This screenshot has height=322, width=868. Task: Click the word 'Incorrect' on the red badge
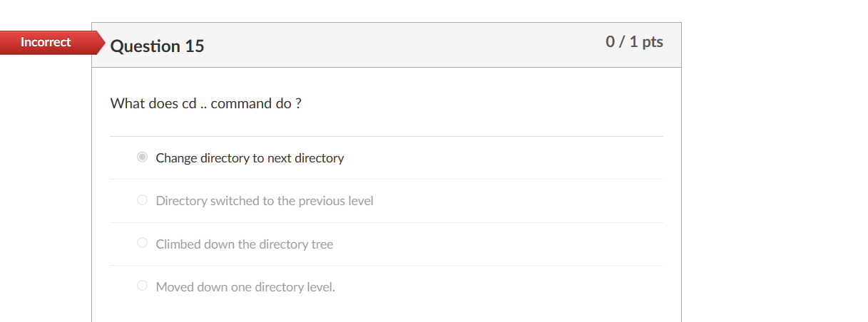[x=46, y=42]
